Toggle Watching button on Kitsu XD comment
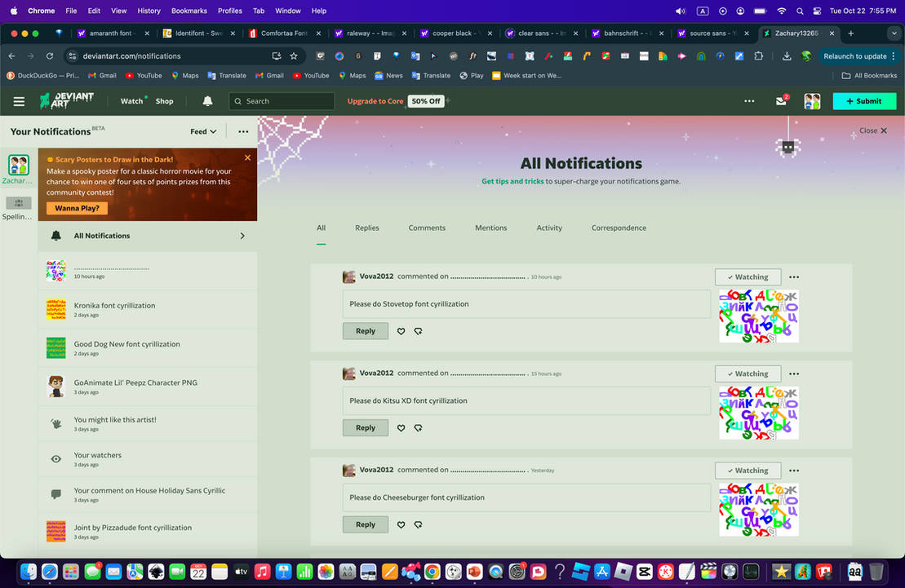 point(748,374)
